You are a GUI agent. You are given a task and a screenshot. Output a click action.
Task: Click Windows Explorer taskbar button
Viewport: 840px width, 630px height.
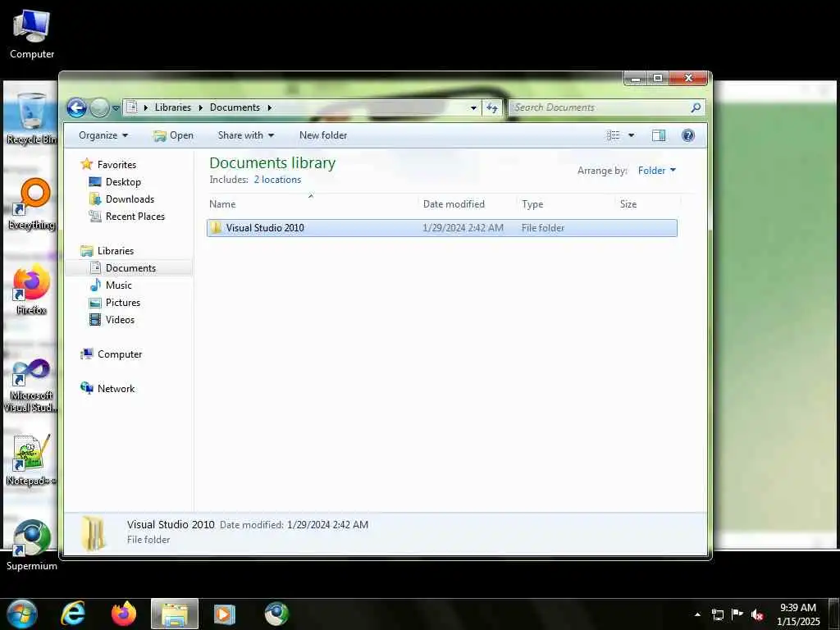pos(175,614)
